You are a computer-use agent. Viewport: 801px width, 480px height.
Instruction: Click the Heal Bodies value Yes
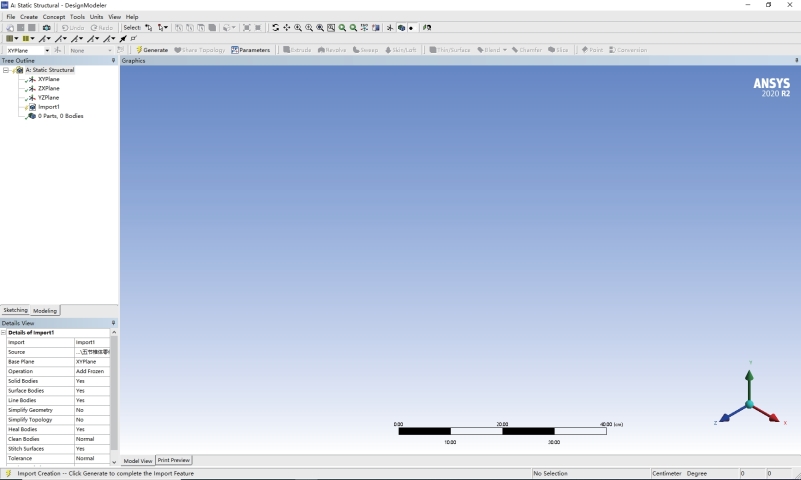click(92, 429)
